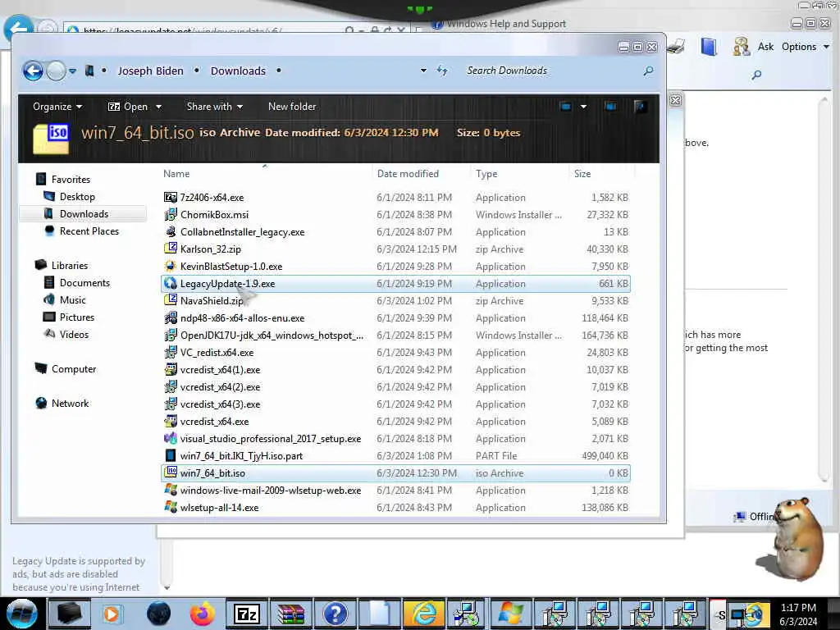Select the CollabnetInstaller_legacy.exe icon
This screenshot has width=840, height=630.
coord(171,231)
